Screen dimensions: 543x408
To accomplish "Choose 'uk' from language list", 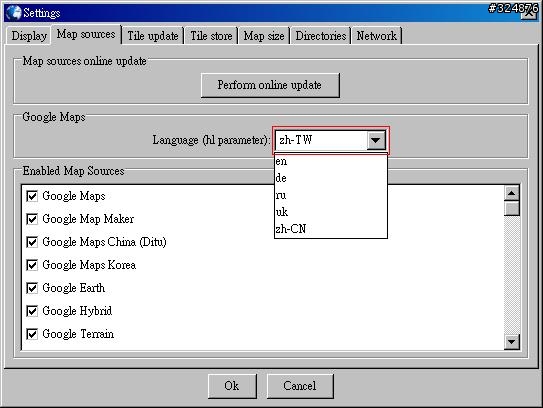I will click(330, 212).
